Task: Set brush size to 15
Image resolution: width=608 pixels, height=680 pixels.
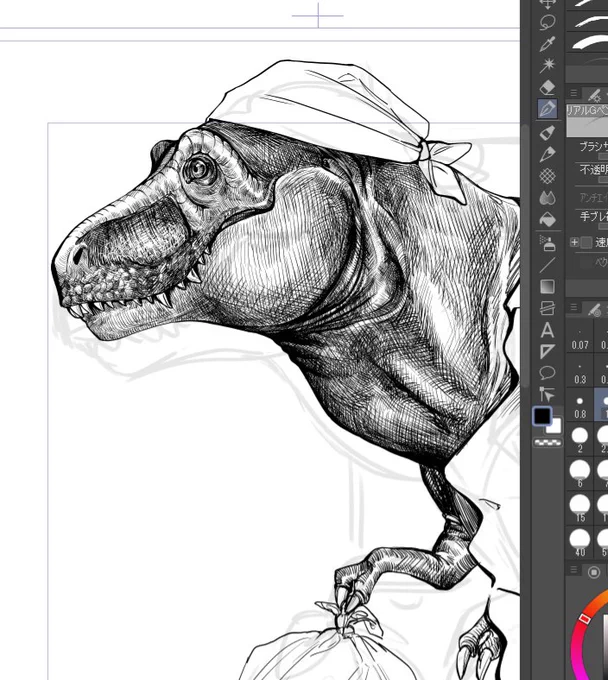Action: click(580, 509)
